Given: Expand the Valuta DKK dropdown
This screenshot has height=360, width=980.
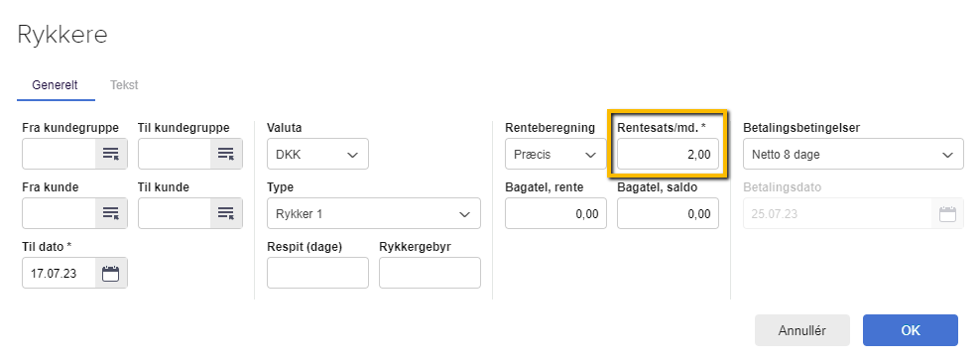Looking at the screenshot, I should click(x=317, y=154).
